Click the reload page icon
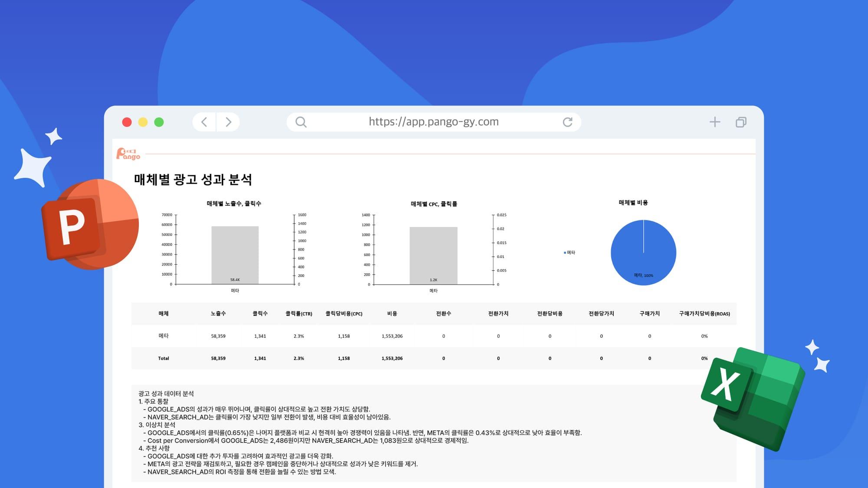The image size is (868, 488). [x=567, y=122]
